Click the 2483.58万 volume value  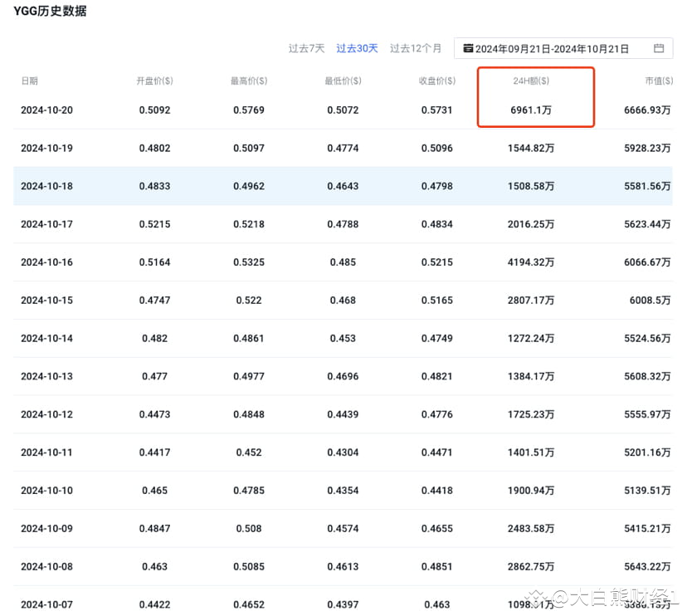click(x=531, y=529)
